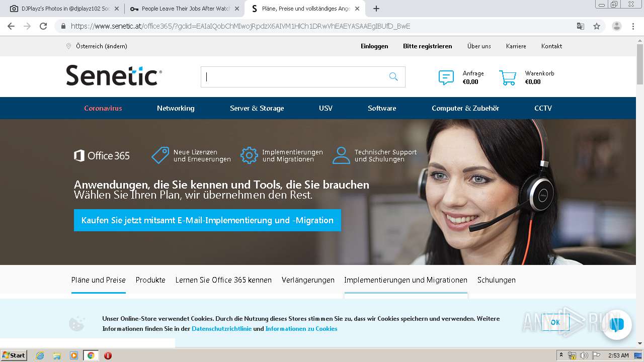The height and width of the screenshot is (362, 644).
Task: Click the price tag icon for Neue Lizenzen
Action: 160,155
